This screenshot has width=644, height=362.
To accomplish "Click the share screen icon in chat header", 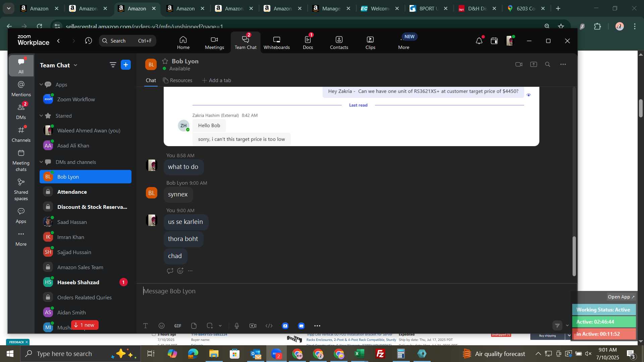I will 534,64.
